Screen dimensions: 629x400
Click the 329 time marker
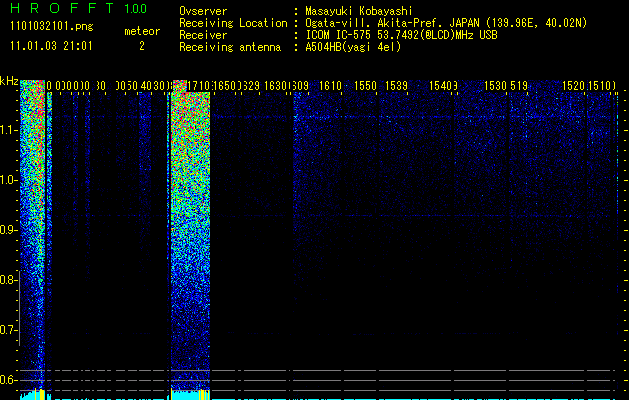[251, 86]
